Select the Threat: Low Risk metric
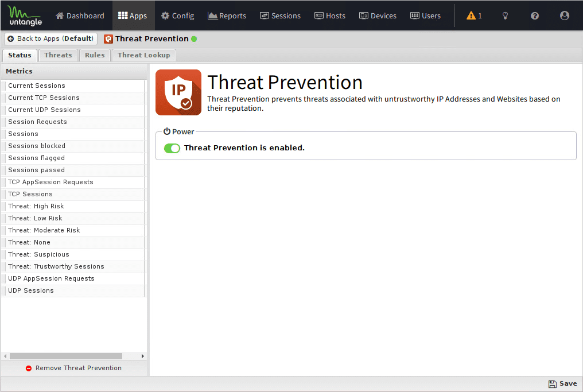583x392 pixels. [x=73, y=218]
